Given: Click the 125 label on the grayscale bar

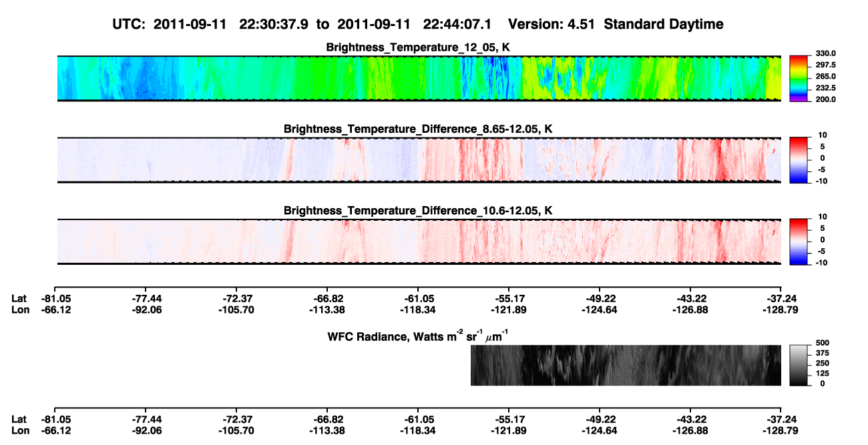Looking at the screenshot, I should [823, 373].
